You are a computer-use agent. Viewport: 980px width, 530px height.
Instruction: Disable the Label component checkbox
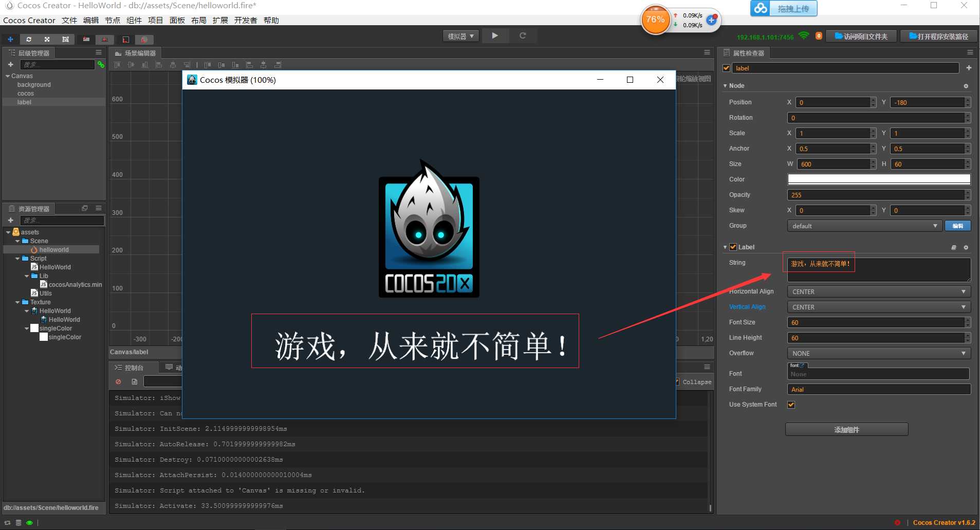click(x=733, y=247)
